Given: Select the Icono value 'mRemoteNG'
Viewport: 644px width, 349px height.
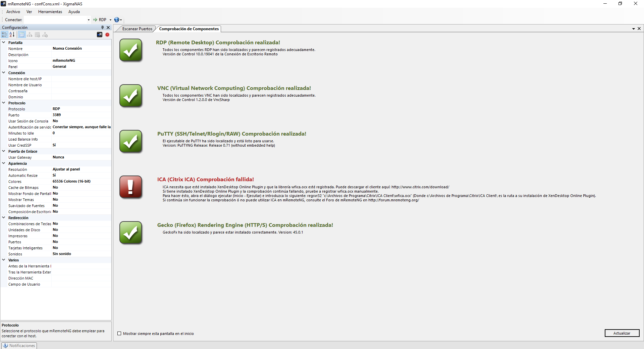Looking at the screenshot, I should [64, 61].
